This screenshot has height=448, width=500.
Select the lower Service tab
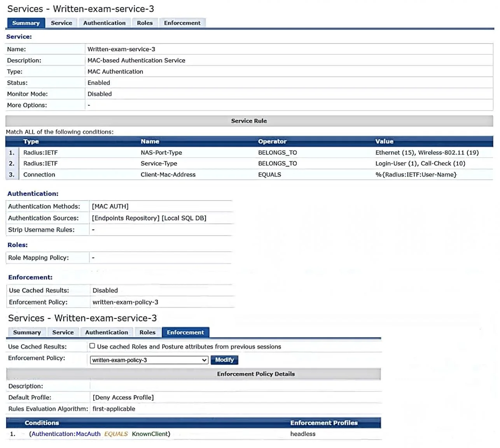coord(63,332)
